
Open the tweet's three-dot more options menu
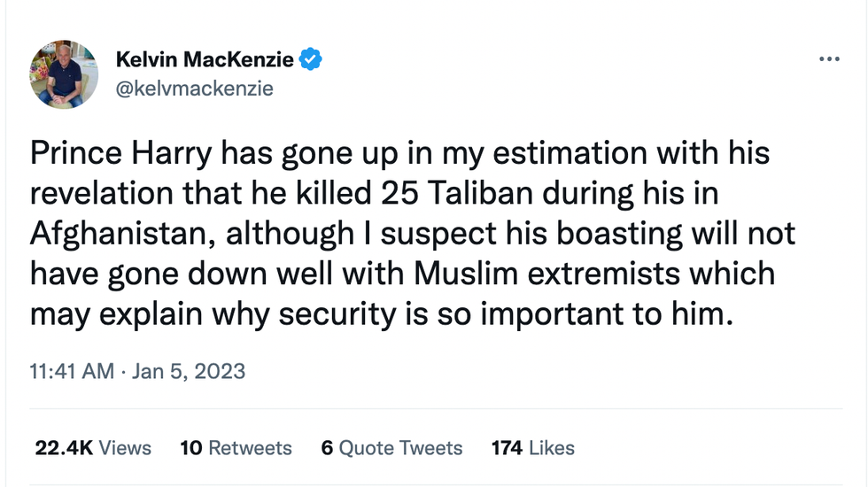coord(829,59)
